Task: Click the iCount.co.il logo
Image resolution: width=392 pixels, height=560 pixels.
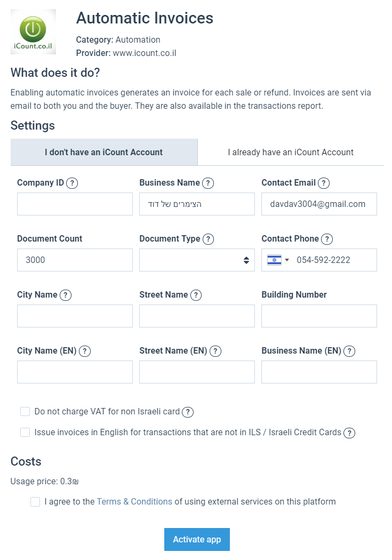Action: tap(33, 31)
